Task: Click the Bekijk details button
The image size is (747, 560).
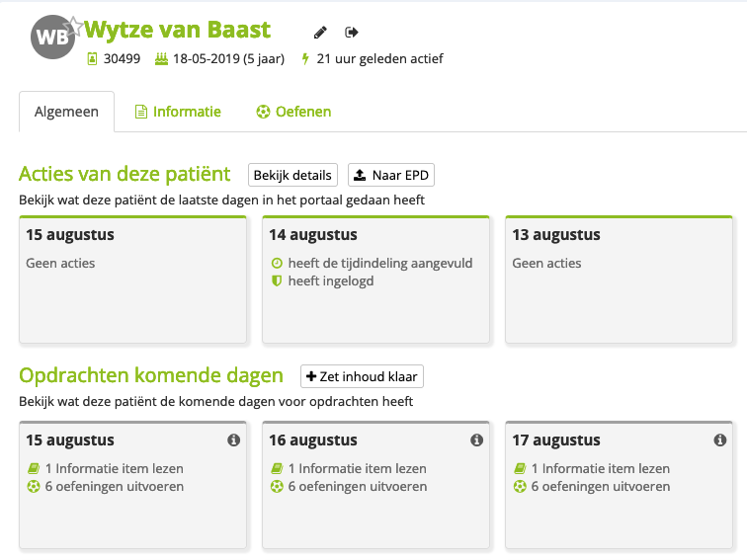Action: (x=292, y=175)
